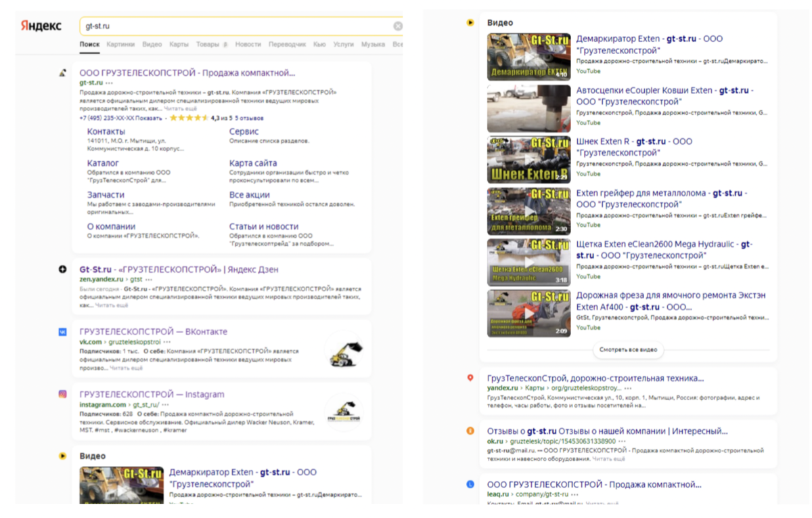812x518 pixels.
Task: Open the Карта сайта sitelink
Action: click(253, 163)
